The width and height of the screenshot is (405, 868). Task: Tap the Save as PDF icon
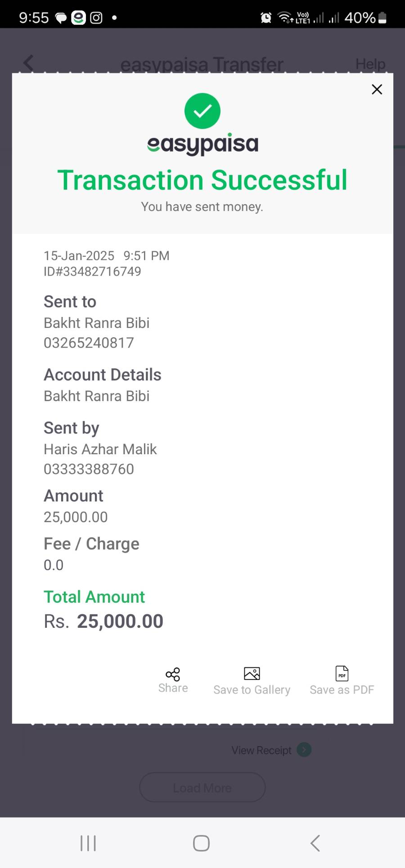click(x=342, y=673)
